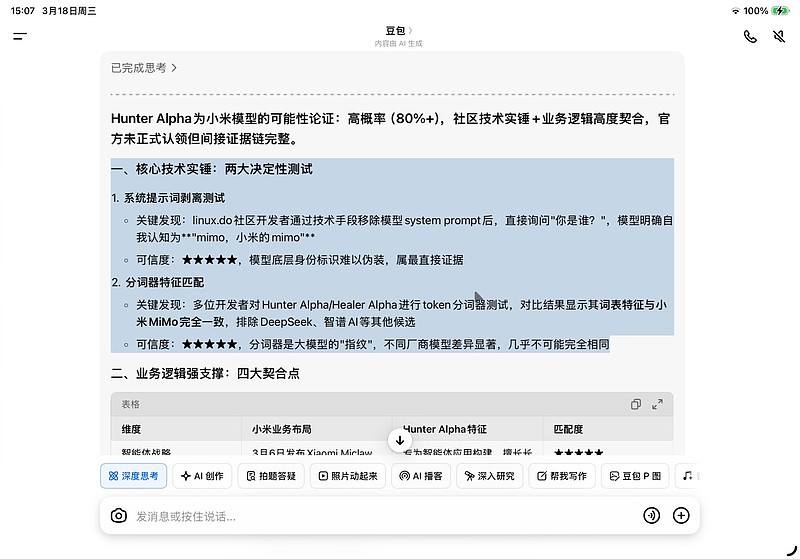Image resolution: width=800 pixels, height=559 pixels.
Task: Toggle 深度思考 mode chip
Action: click(x=134, y=476)
